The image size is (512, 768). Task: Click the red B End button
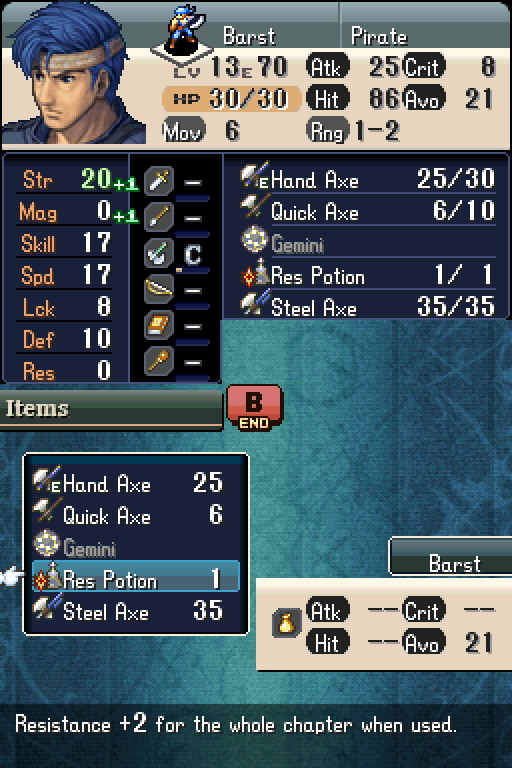pyautogui.click(x=254, y=408)
